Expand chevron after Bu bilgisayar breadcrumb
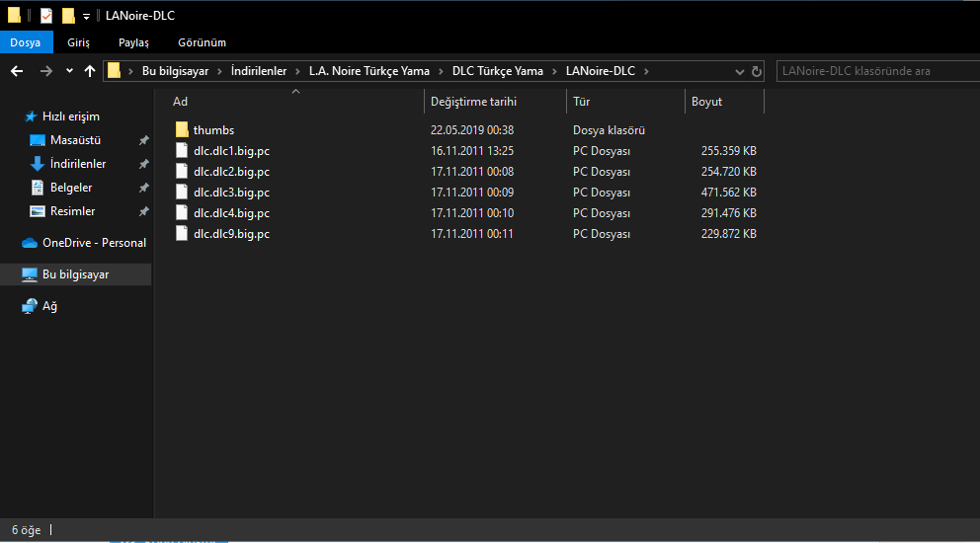This screenshot has height=543, width=980. click(220, 72)
